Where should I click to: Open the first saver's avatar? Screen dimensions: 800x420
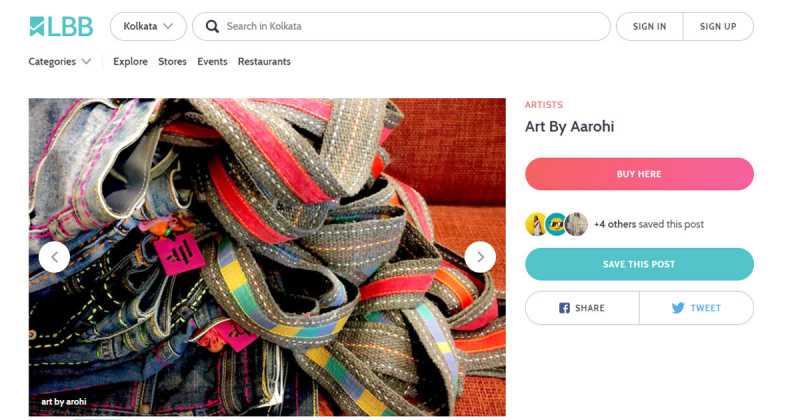coord(537,224)
